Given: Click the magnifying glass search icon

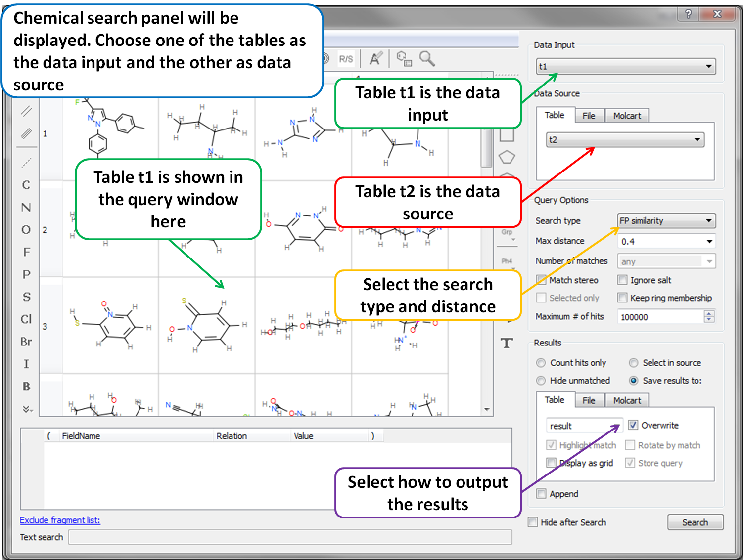Looking at the screenshot, I should (427, 59).
